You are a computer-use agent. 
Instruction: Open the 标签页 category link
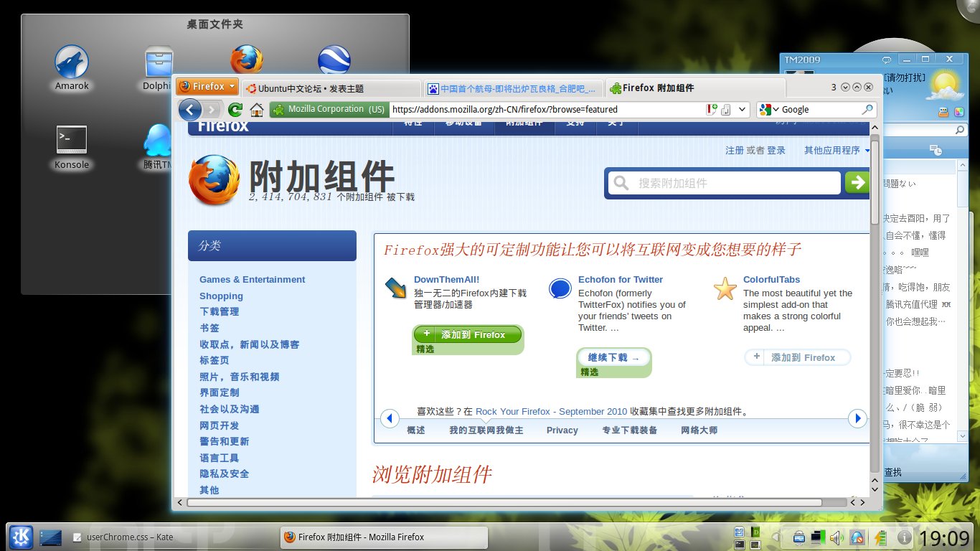tap(214, 360)
